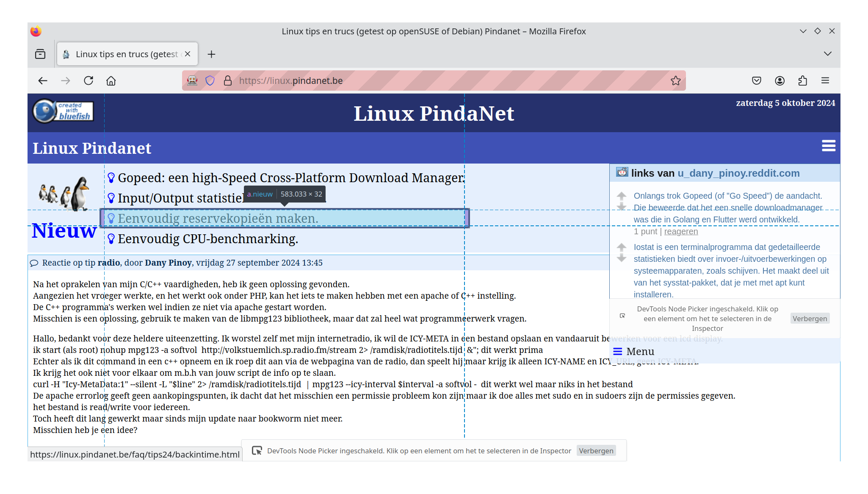The width and height of the screenshot is (868, 494).
Task: Click lightbulb icon beside CPU-benchmarking tip
Action: click(x=111, y=239)
